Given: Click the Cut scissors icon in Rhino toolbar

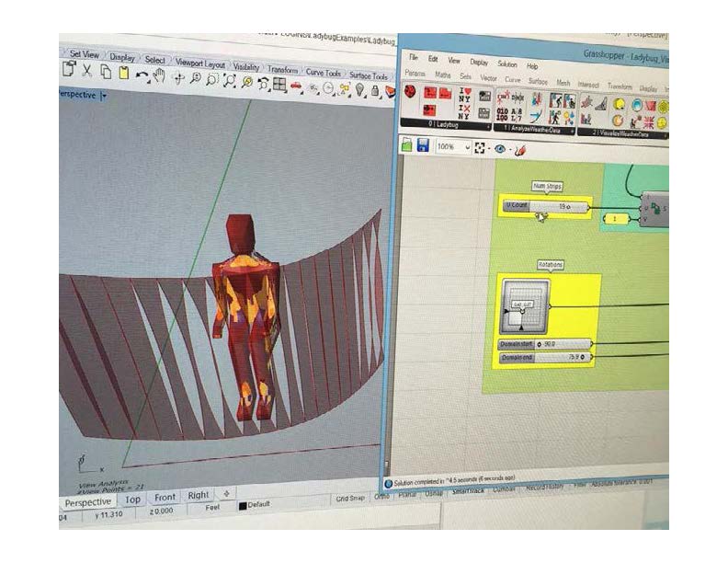Looking at the screenshot, I should pyautogui.click(x=87, y=71).
